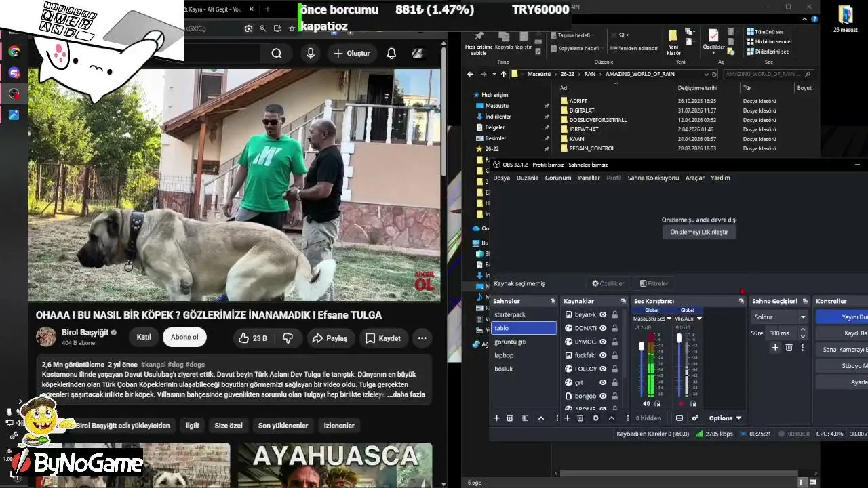The image size is (868, 488).
Task: Click the Abone ol subscribe button
Action: click(x=184, y=338)
